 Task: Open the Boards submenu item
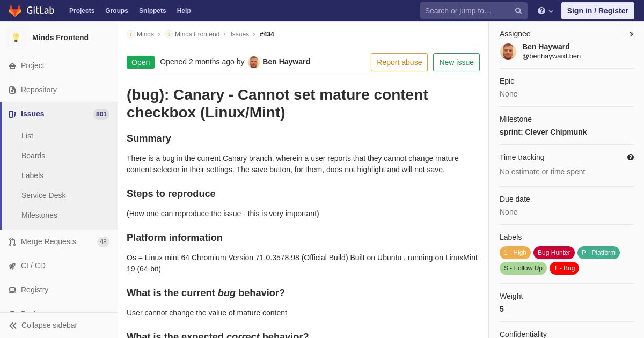pyautogui.click(x=33, y=156)
